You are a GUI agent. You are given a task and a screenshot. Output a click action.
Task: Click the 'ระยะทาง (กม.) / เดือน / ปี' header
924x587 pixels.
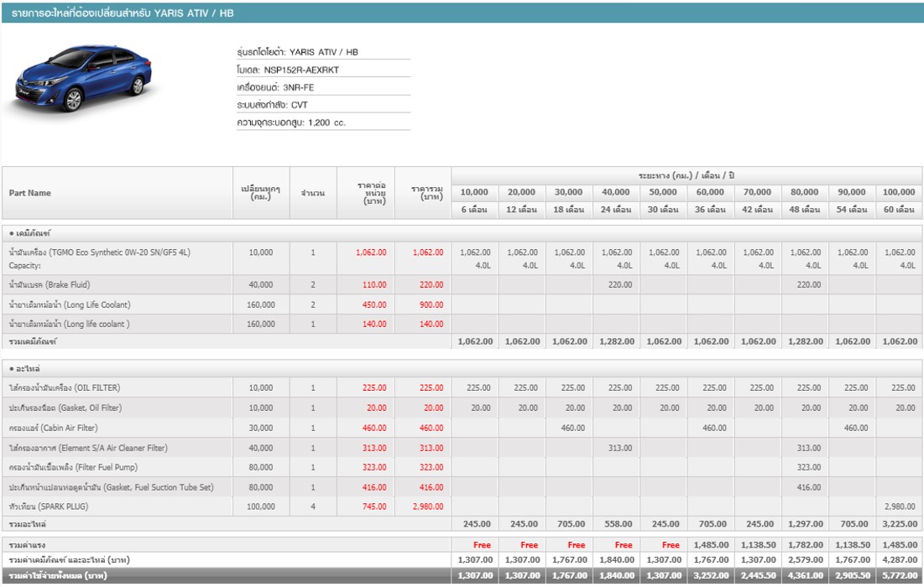point(686,175)
